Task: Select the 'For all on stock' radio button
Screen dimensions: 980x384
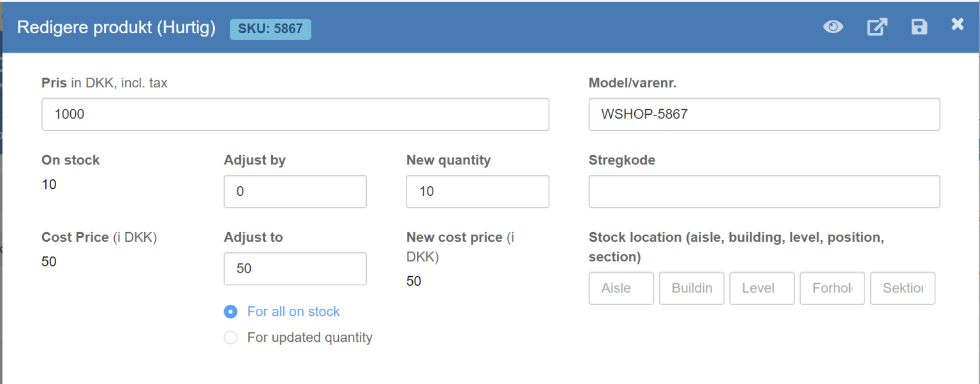Action: [x=230, y=312]
